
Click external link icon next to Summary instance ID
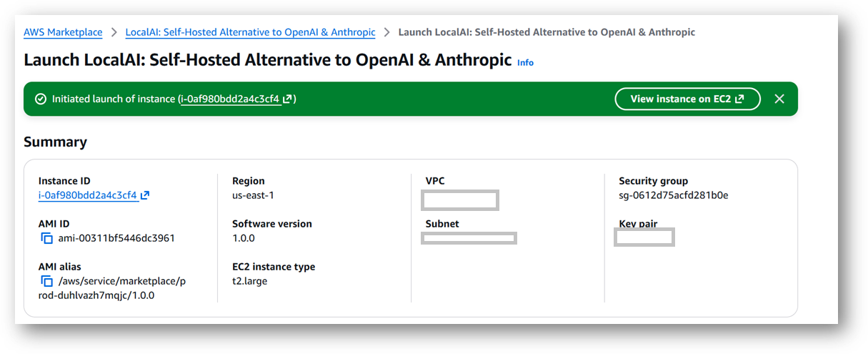tap(145, 195)
